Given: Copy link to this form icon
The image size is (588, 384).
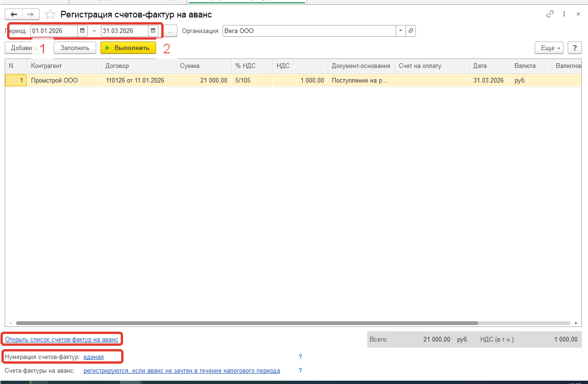Looking at the screenshot, I should pos(550,14).
